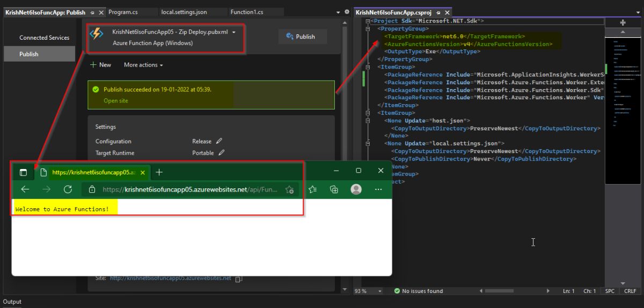Open the 93 % zoom level dropdown

pyautogui.click(x=380, y=291)
